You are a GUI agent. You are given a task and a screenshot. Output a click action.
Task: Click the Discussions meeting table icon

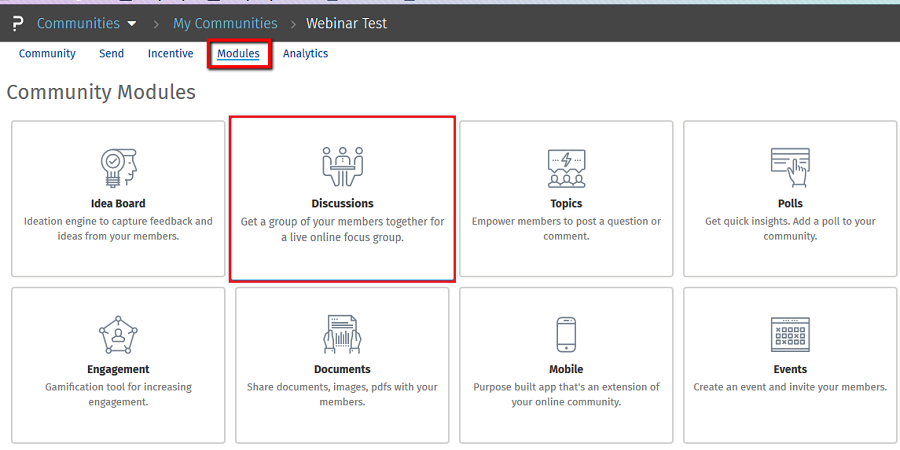(x=343, y=167)
